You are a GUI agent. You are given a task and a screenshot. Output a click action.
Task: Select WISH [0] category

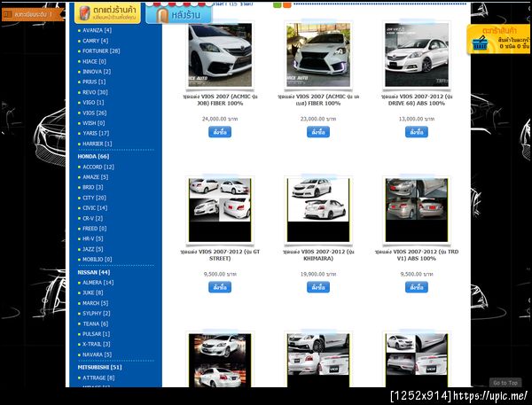click(x=94, y=123)
